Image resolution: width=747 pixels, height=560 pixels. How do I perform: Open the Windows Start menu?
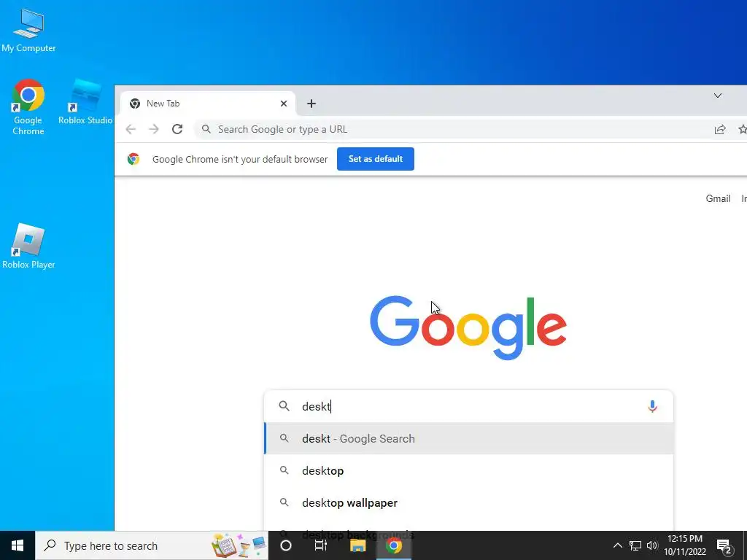[18, 545]
